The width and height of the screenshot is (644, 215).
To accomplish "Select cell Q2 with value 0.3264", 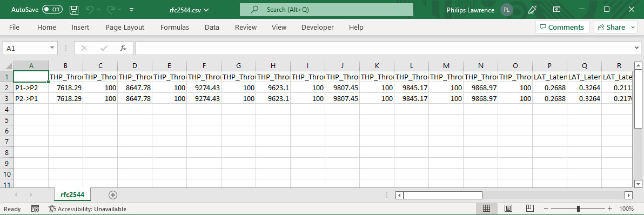I will (x=585, y=88).
